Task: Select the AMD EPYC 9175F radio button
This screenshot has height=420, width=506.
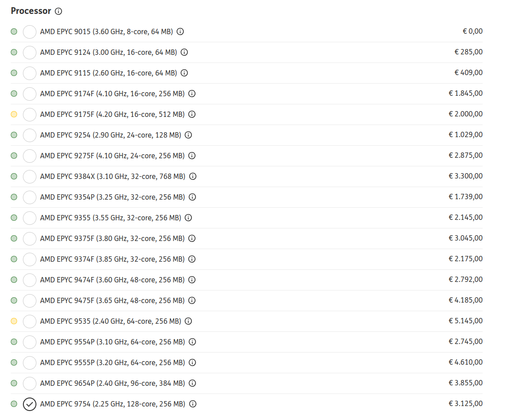Action: [x=29, y=114]
